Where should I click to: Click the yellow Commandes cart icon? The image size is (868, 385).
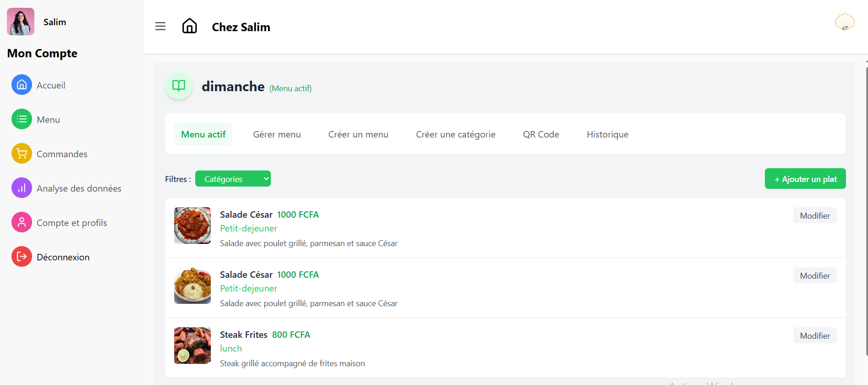click(22, 154)
